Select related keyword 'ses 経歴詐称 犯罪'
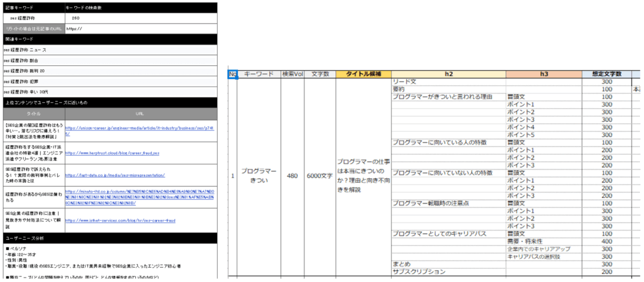The width and height of the screenshot is (644, 282). [x=109, y=82]
